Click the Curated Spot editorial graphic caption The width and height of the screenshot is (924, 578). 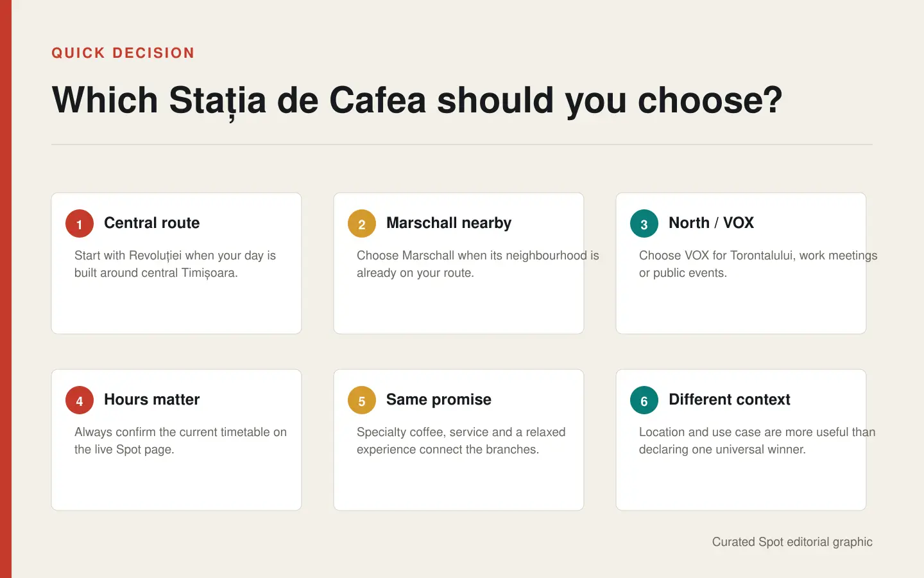tap(792, 541)
